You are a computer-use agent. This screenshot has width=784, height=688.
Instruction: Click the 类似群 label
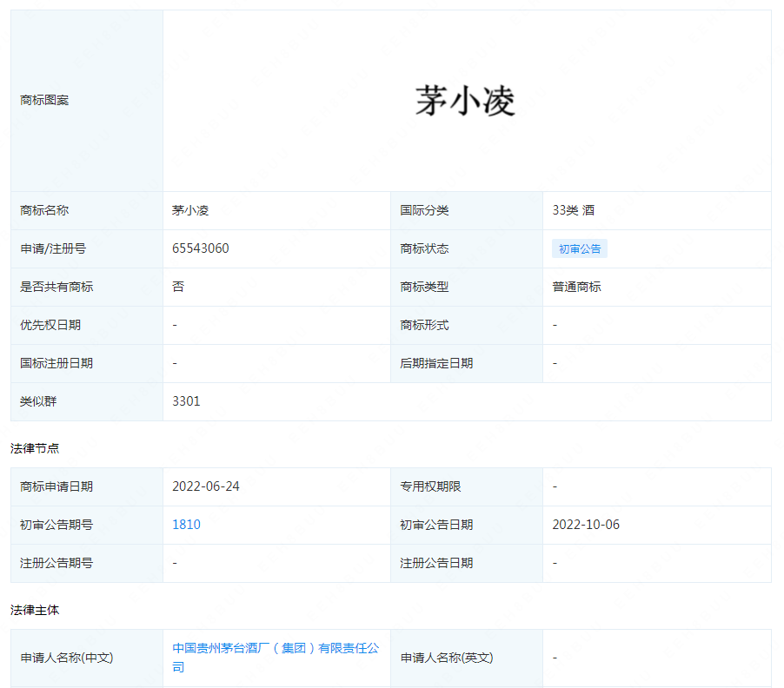coord(38,401)
